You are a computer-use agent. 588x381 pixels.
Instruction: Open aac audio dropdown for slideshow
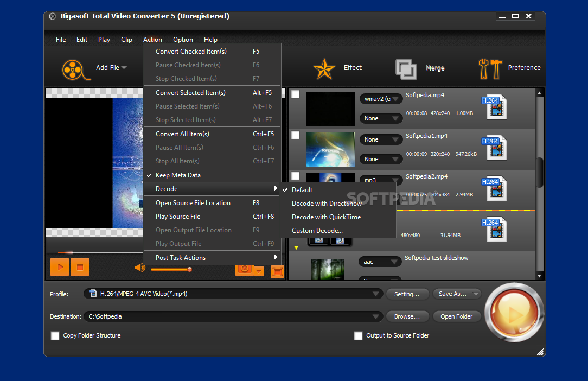pos(380,262)
